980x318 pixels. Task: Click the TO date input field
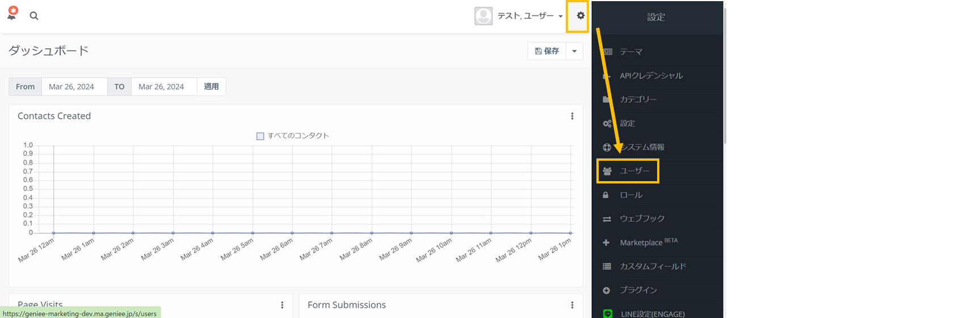164,86
